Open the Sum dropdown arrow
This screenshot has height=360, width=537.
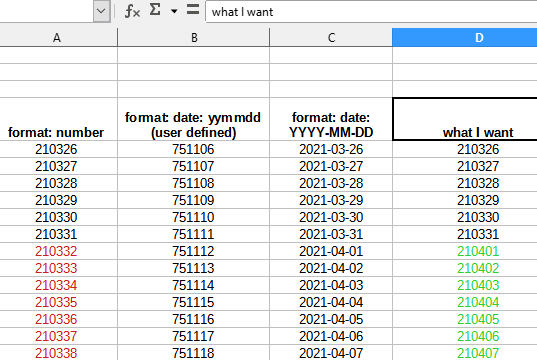click(x=174, y=11)
